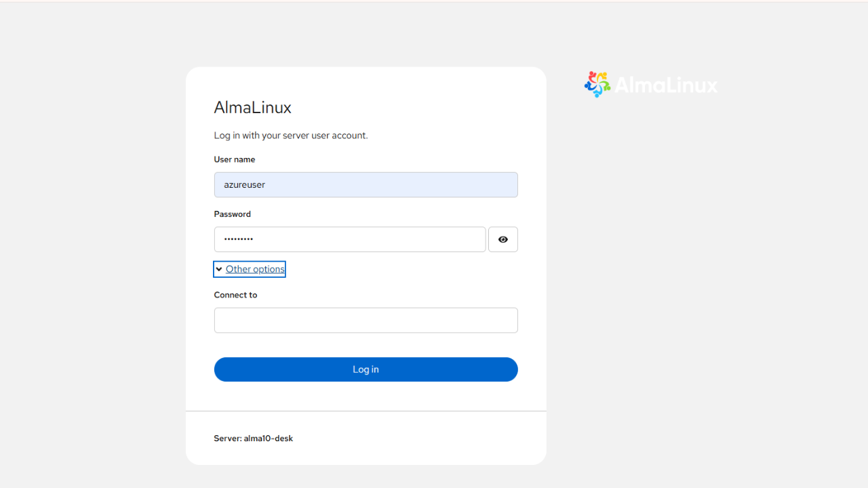This screenshot has height=488, width=868.
Task: Click the AlmaLinux heading text
Action: point(253,108)
